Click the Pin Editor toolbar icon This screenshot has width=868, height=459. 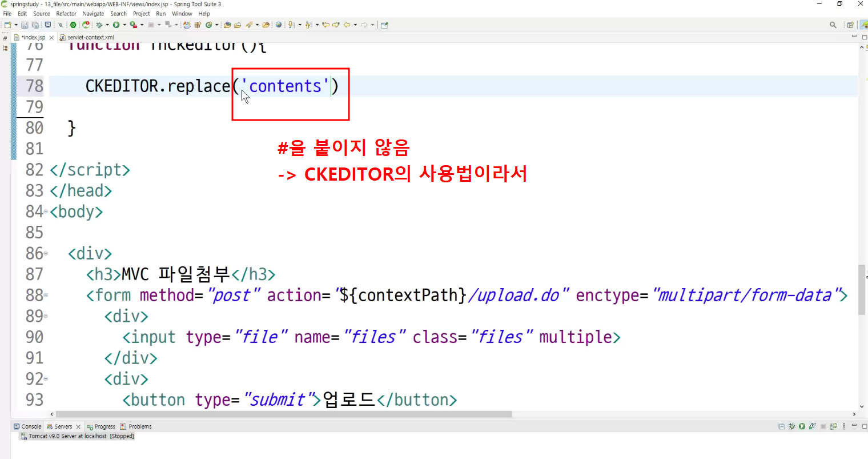[x=384, y=25]
